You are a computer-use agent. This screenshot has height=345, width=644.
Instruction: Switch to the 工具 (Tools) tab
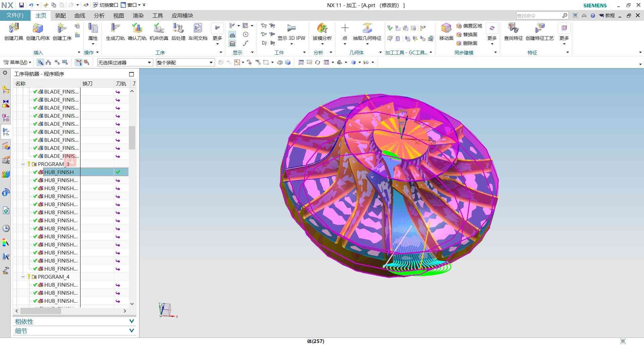tap(158, 16)
